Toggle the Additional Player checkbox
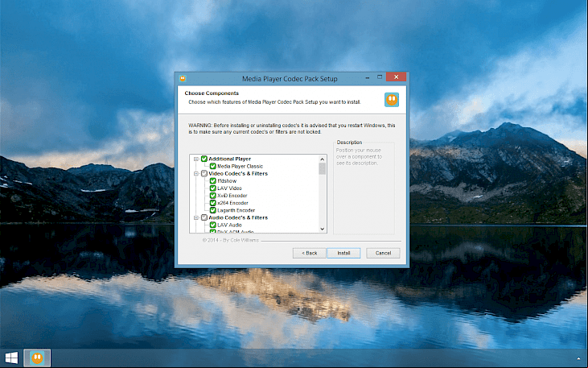The height and width of the screenshot is (368, 588). point(204,159)
